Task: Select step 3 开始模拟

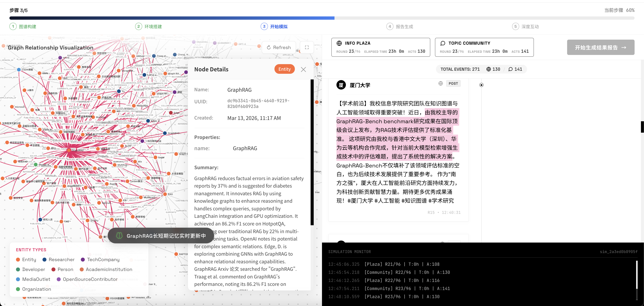Action: (x=274, y=26)
